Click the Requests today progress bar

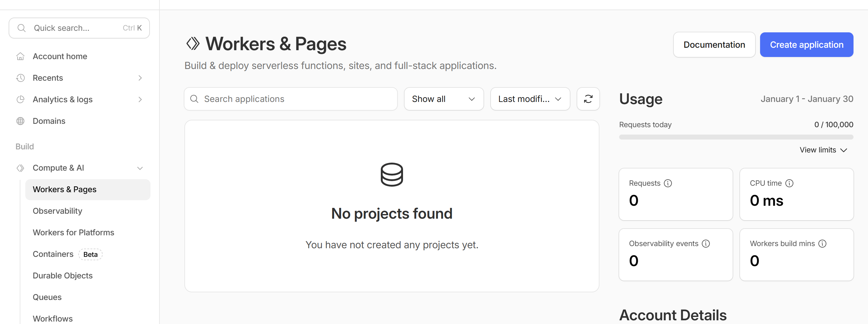coord(736,137)
